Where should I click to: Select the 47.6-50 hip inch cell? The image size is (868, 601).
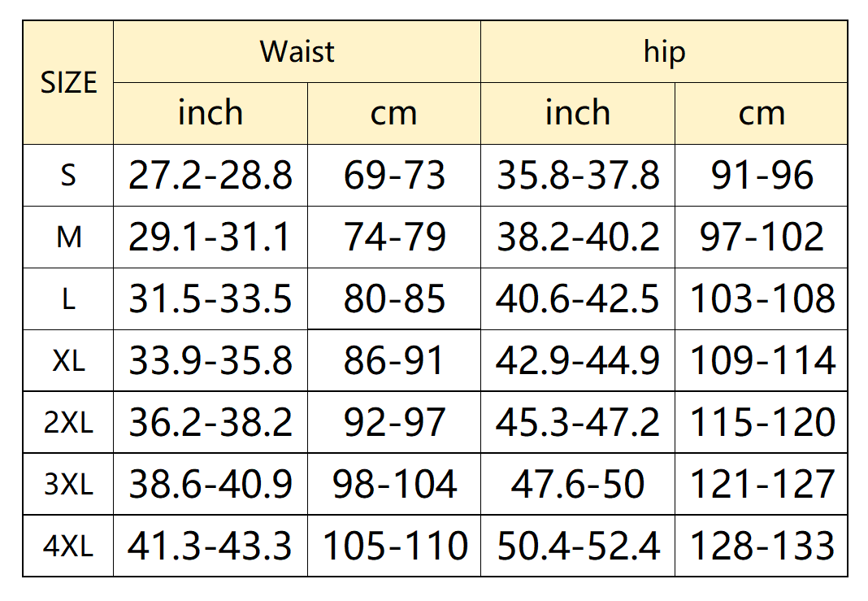pyautogui.click(x=578, y=485)
